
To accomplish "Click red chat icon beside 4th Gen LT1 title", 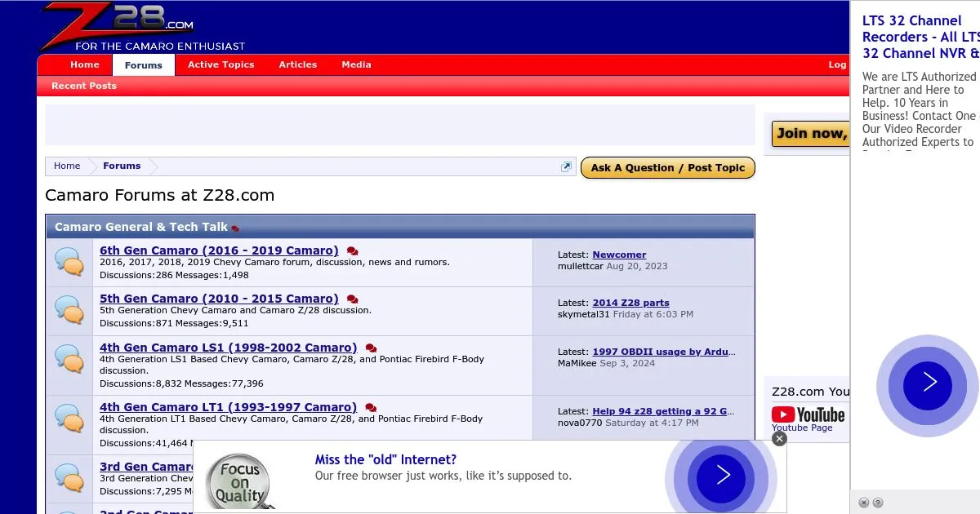I will coord(371,408).
